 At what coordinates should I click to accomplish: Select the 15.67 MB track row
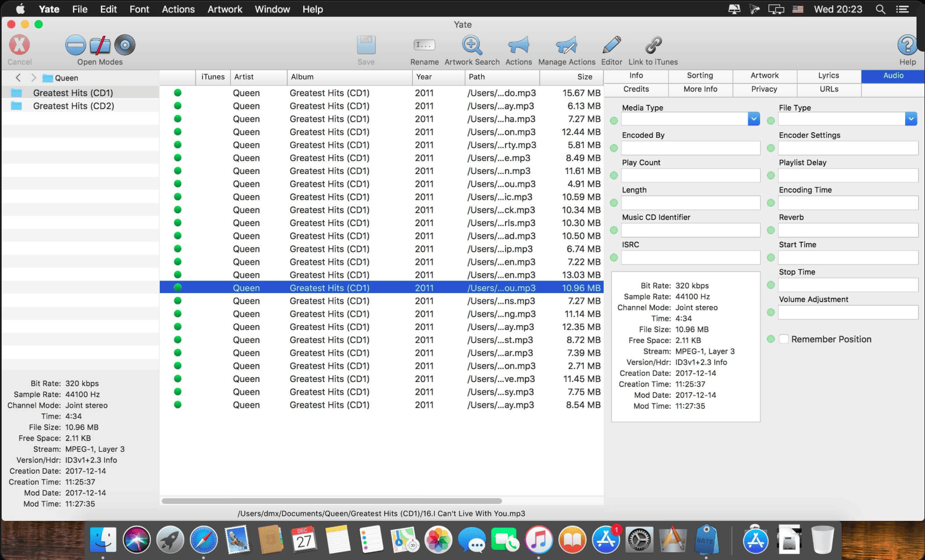tap(381, 93)
